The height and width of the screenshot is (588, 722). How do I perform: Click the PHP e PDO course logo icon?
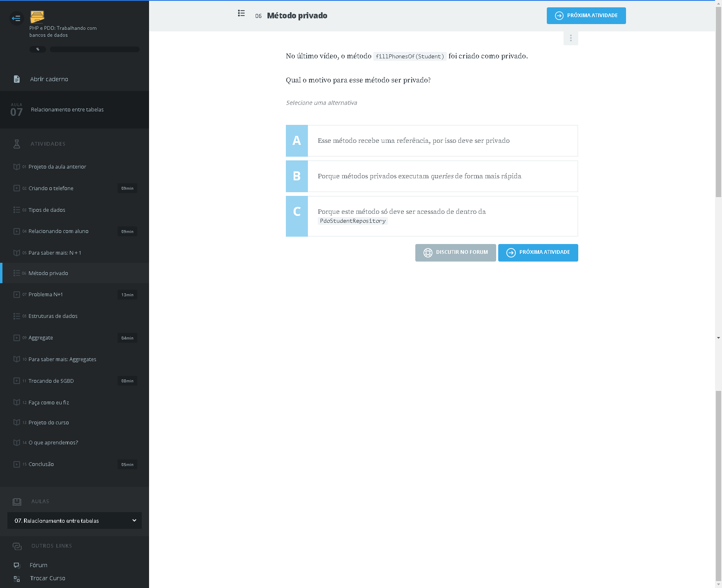click(37, 17)
